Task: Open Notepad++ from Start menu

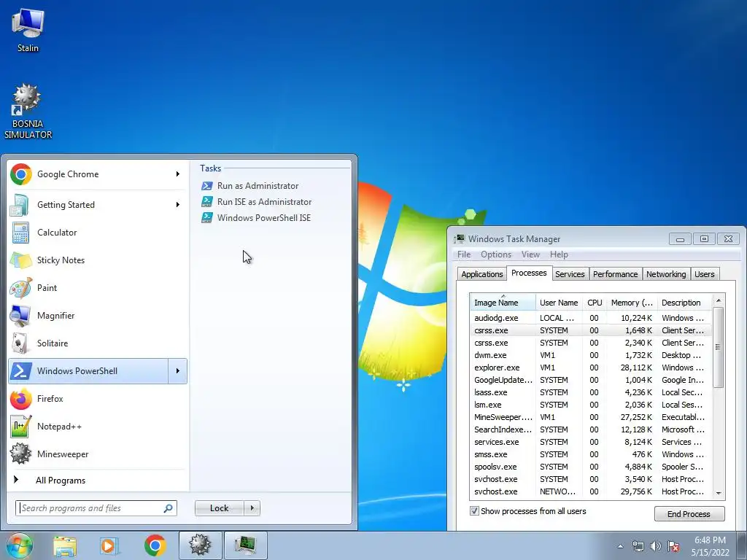Action: 98,426
